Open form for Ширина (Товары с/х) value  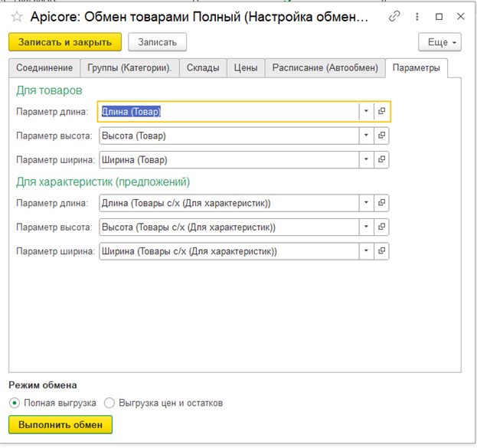click(x=381, y=251)
